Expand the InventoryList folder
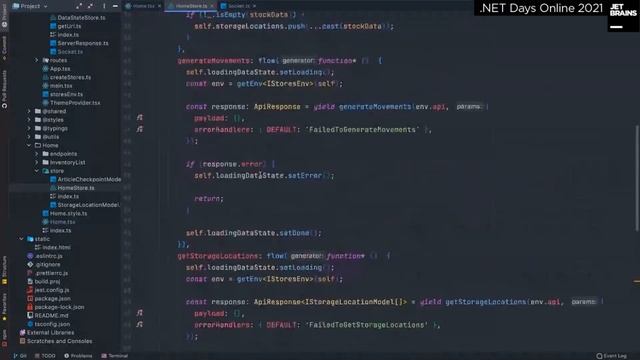The image size is (640, 360). click(x=36, y=162)
